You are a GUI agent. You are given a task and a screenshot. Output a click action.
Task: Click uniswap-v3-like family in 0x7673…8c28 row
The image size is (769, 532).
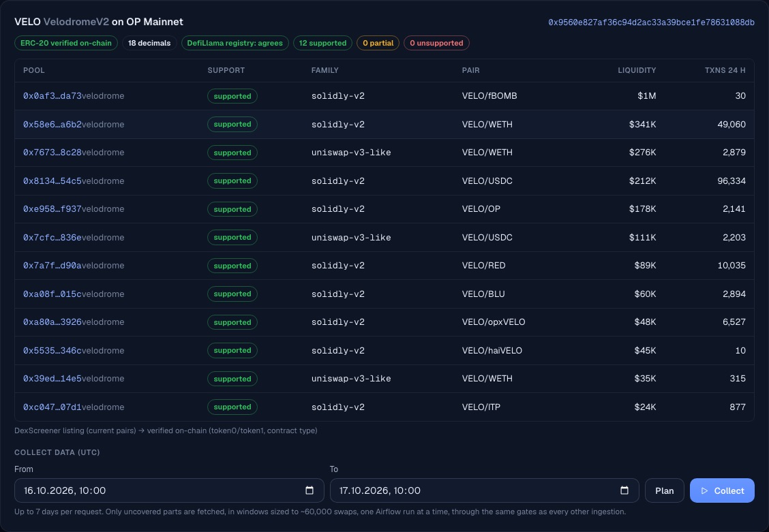click(351, 153)
